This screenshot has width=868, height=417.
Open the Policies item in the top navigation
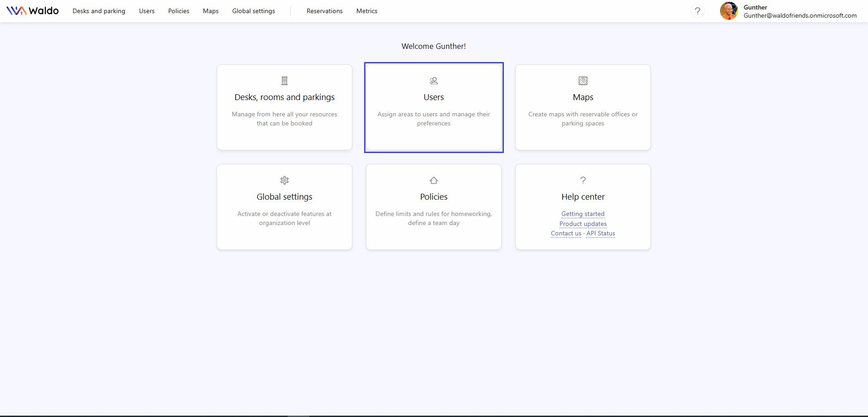pos(179,11)
